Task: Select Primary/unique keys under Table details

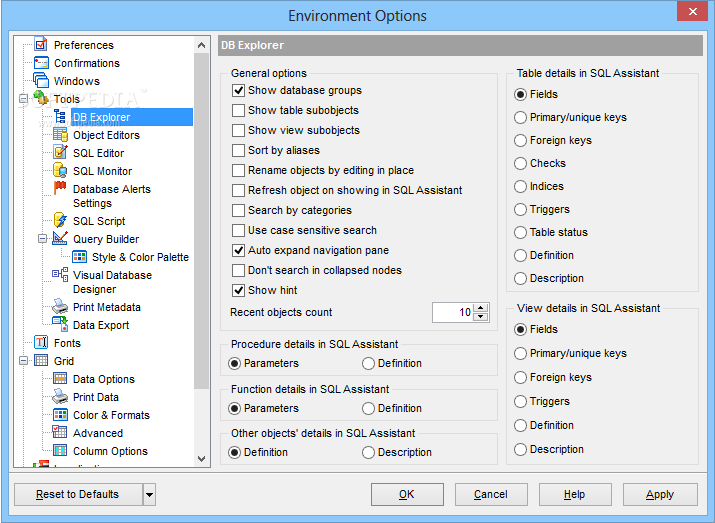Action: 521,117
